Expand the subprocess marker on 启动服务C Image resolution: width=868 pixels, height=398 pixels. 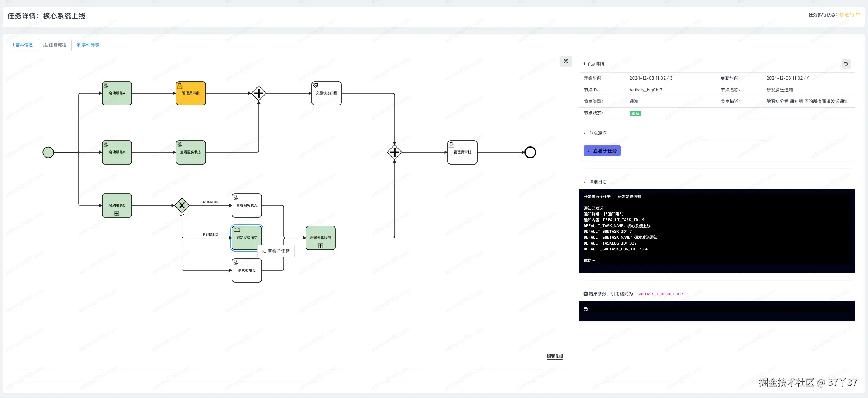click(x=117, y=214)
